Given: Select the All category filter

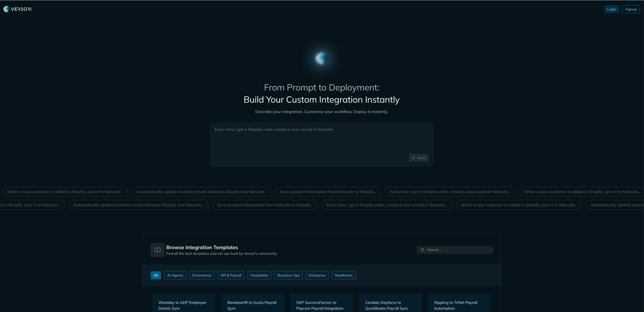Looking at the screenshot, I should [155, 275].
